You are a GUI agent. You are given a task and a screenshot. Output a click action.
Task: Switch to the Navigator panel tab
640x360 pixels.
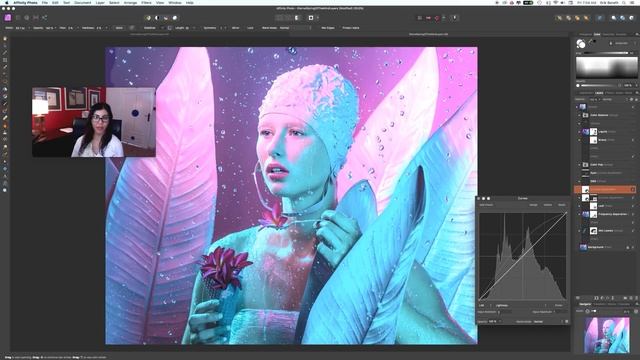pos(585,304)
